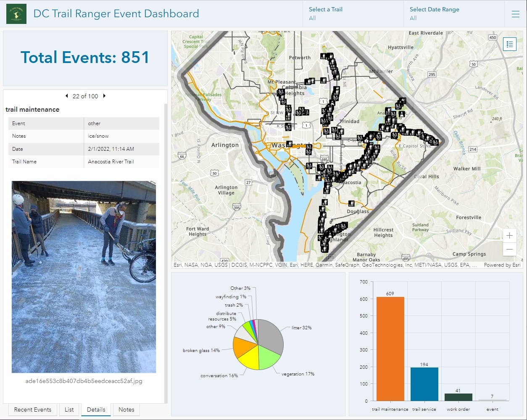Zoom in using the map plus button
Image resolution: width=527 pixels, height=420 pixels.
509,235
